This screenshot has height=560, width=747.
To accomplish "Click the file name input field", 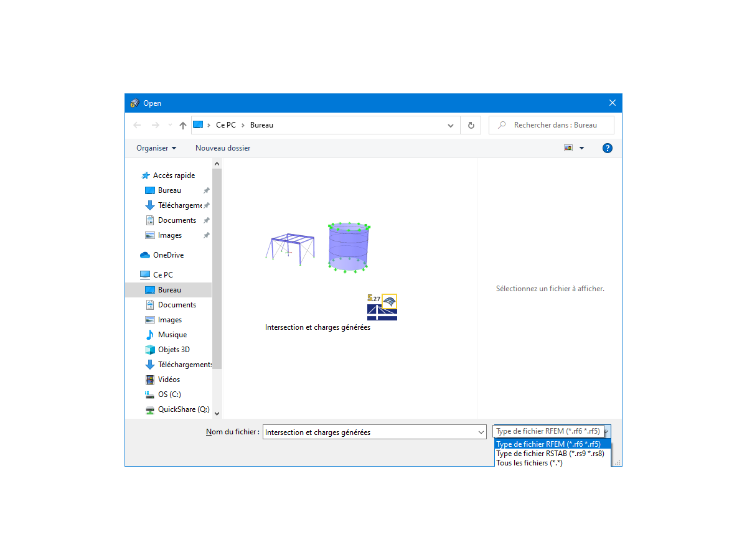I will [x=374, y=432].
